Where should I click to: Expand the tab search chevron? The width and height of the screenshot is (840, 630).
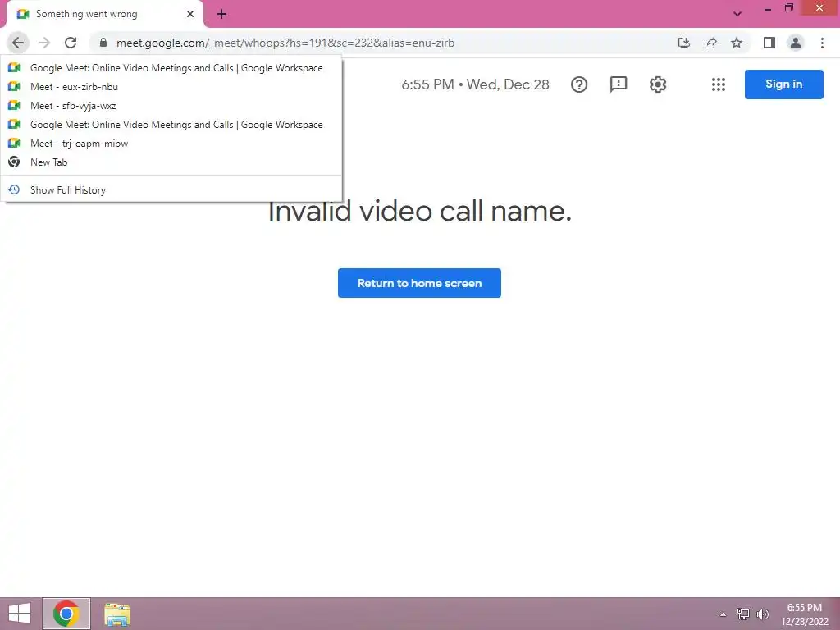point(737,14)
